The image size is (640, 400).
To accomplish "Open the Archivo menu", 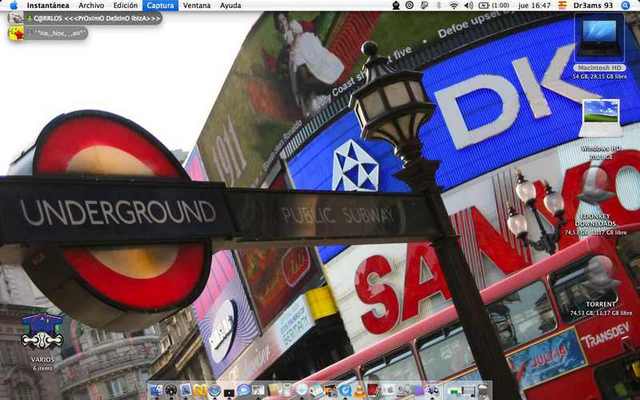I will tap(91, 5).
